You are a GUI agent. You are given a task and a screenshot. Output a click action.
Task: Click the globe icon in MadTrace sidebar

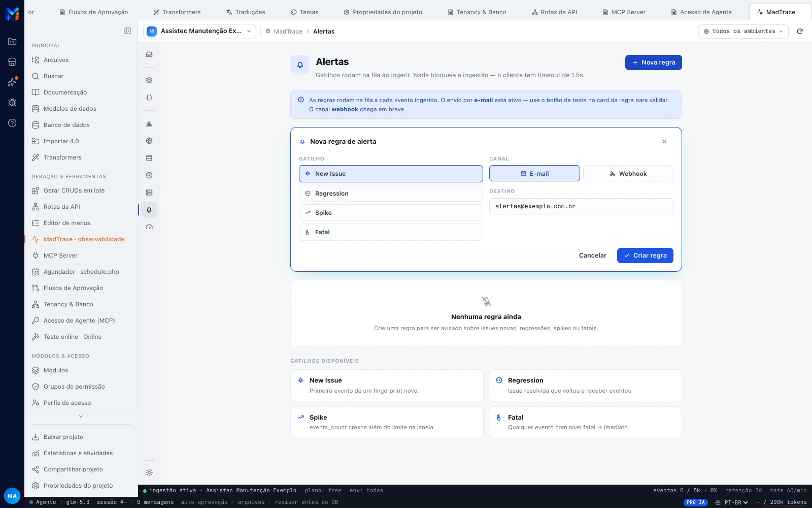(x=149, y=141)
